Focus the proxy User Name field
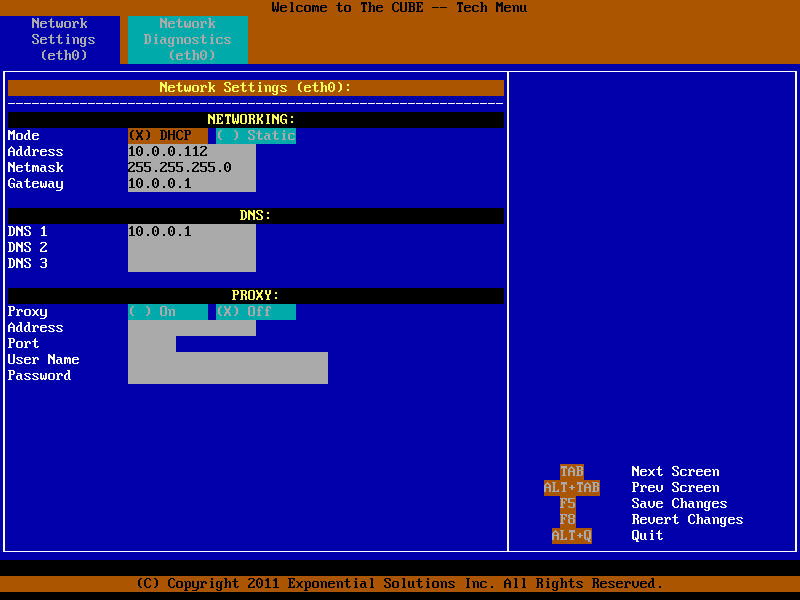Image resolution: width=800 pixels, height=600 pixels. point(228,360)
